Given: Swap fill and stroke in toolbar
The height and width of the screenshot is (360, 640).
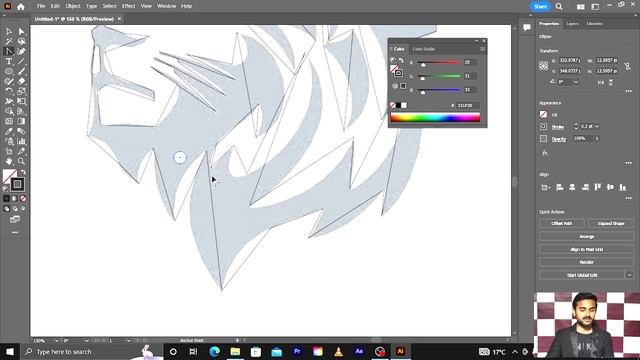Looking at the screenshot, I should pos(23,172).
